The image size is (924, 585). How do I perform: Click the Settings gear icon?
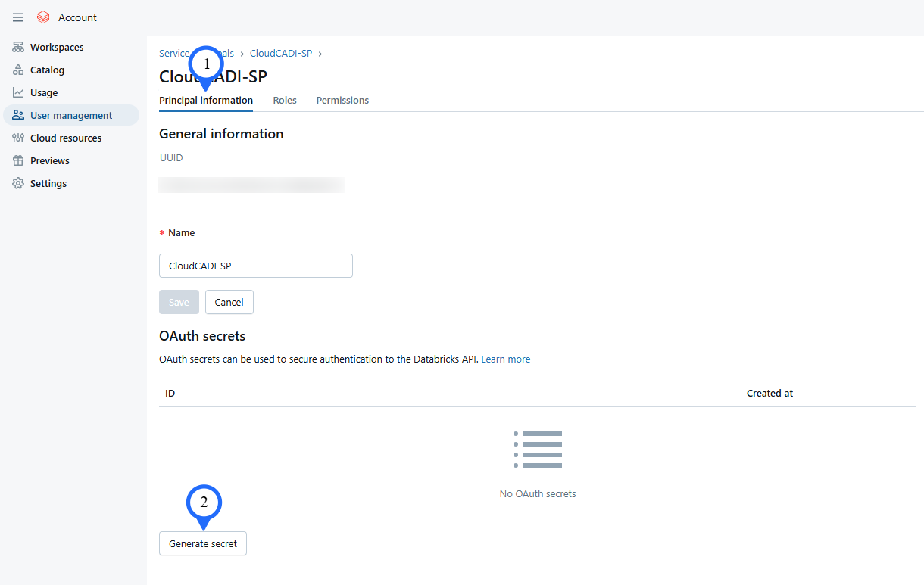point(18,183)
